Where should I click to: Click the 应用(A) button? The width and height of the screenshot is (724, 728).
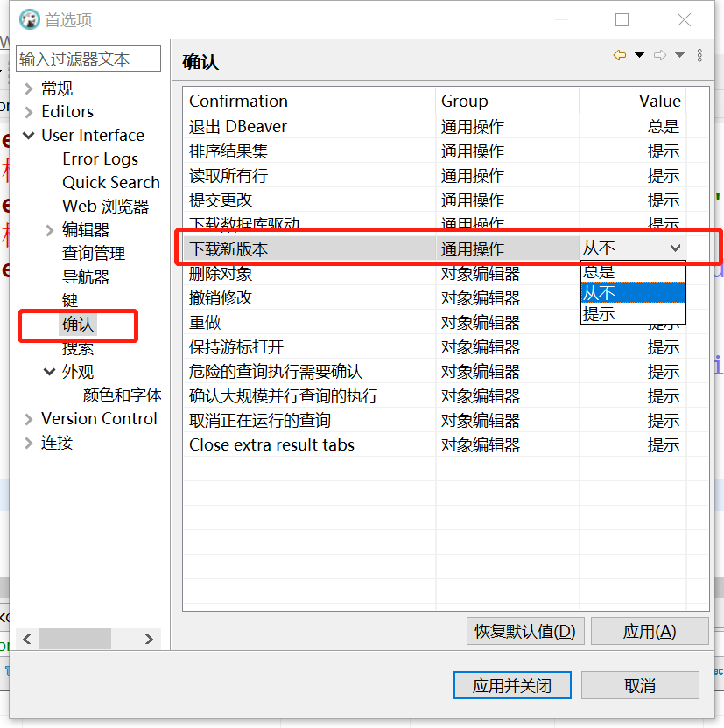click(650, 631)
